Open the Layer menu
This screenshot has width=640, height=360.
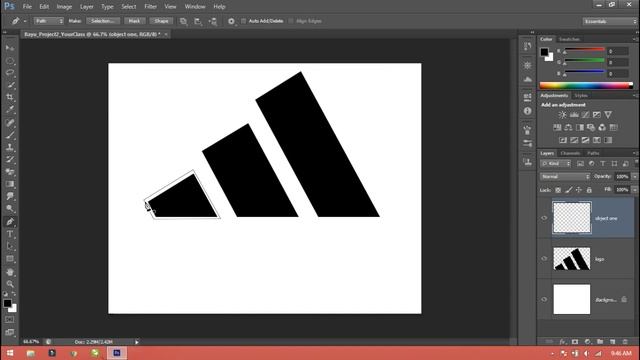pos(87,7)
